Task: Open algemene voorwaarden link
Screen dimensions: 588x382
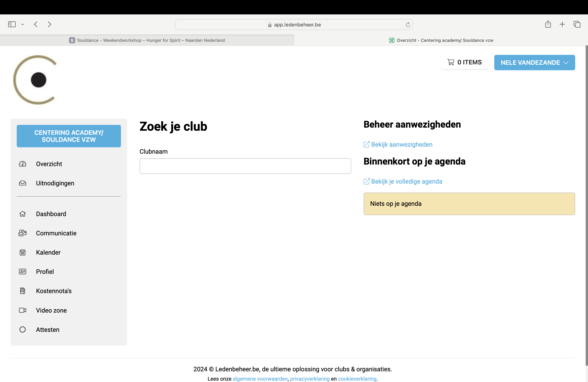Action: point(260,378)
